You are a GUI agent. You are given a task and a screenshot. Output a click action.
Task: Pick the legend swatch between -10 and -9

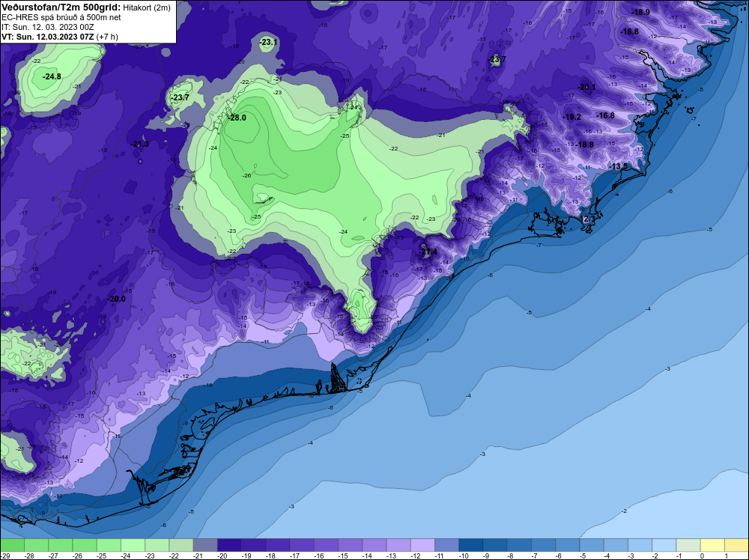471,545
